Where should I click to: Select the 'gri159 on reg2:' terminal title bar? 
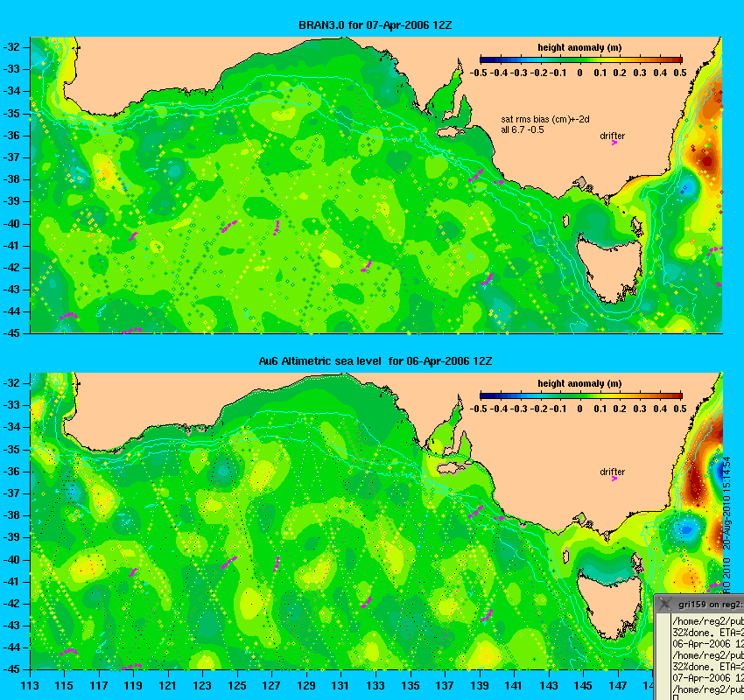(x=699, y=604)
